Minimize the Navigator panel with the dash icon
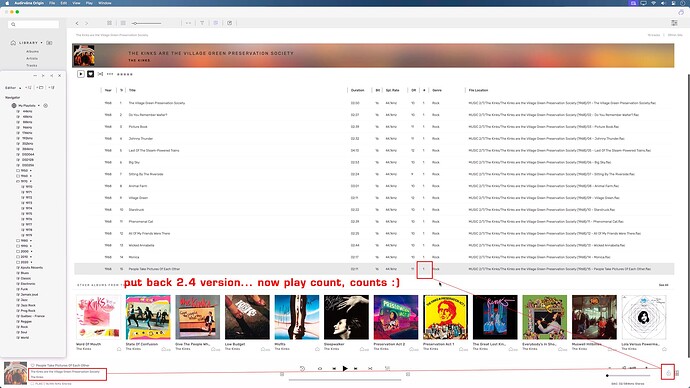690x388 pixels. click(35, 76)
